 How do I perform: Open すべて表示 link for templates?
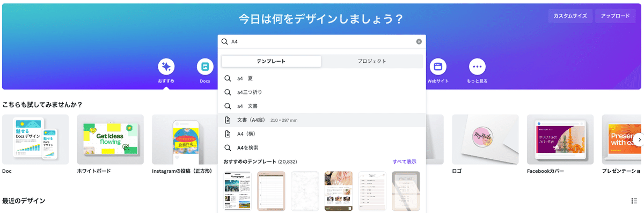405,161
